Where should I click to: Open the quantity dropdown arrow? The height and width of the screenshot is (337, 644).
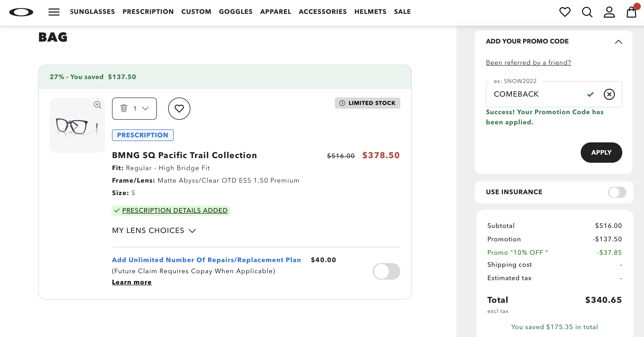click(x=145, y=108)
